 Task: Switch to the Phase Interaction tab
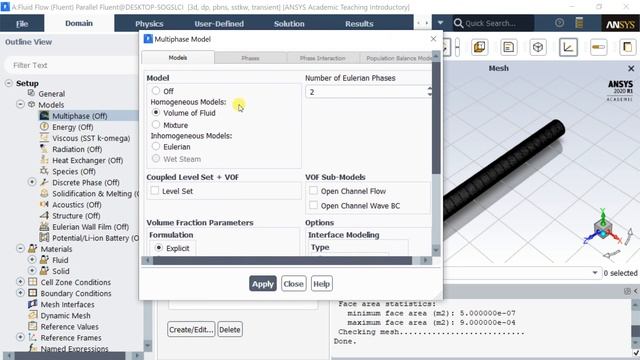322,58
